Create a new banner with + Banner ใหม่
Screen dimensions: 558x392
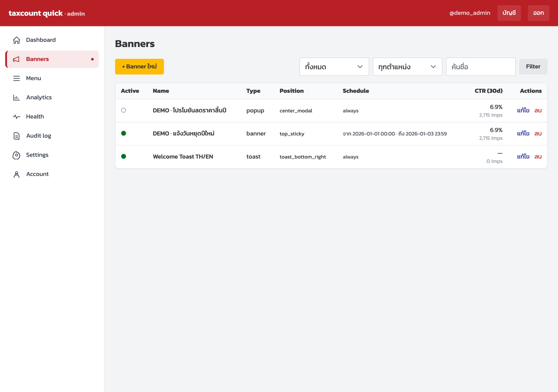point(139,67)
